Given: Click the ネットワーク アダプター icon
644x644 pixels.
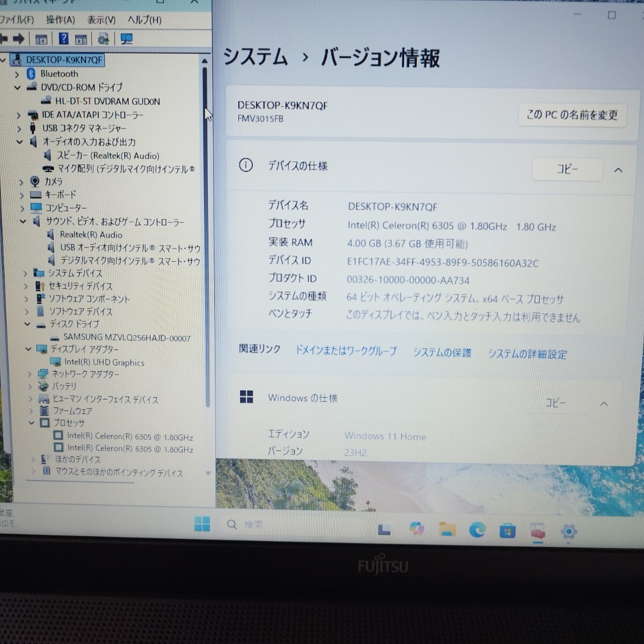Looking at the screenshot, I should click(x=43, y=374).
